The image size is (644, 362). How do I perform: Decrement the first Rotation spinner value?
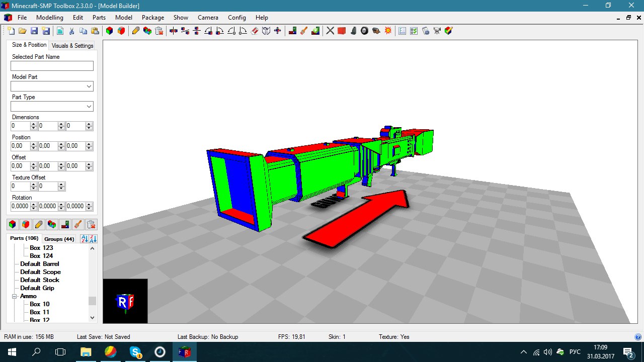[34, 209]
